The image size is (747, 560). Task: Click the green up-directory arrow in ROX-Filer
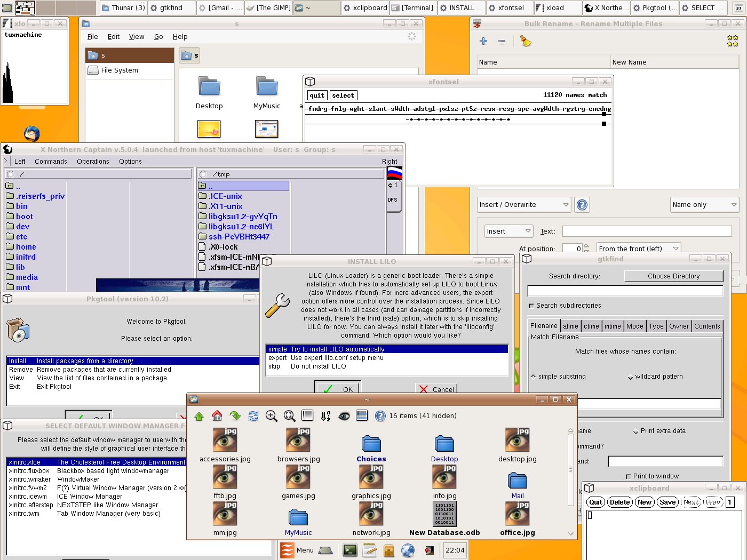pos(199,416)
